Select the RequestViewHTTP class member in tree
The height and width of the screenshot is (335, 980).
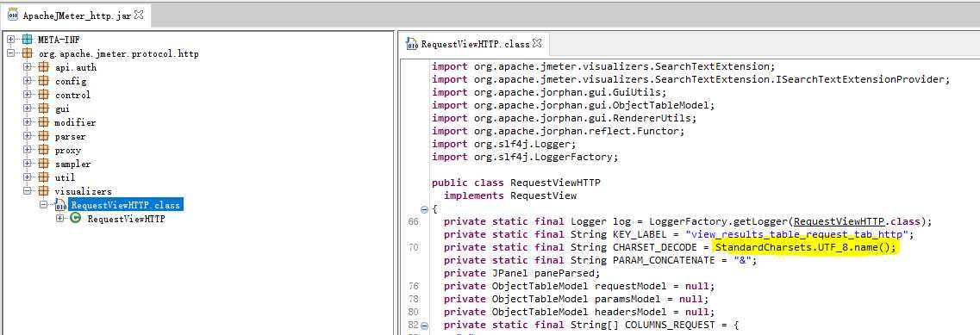coord(126,218)
